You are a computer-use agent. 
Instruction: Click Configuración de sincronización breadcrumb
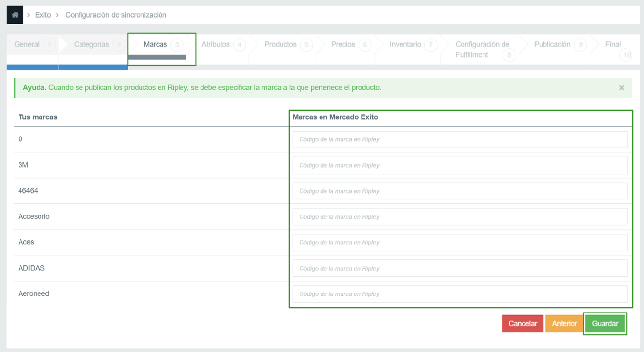[x=116, y=15]
